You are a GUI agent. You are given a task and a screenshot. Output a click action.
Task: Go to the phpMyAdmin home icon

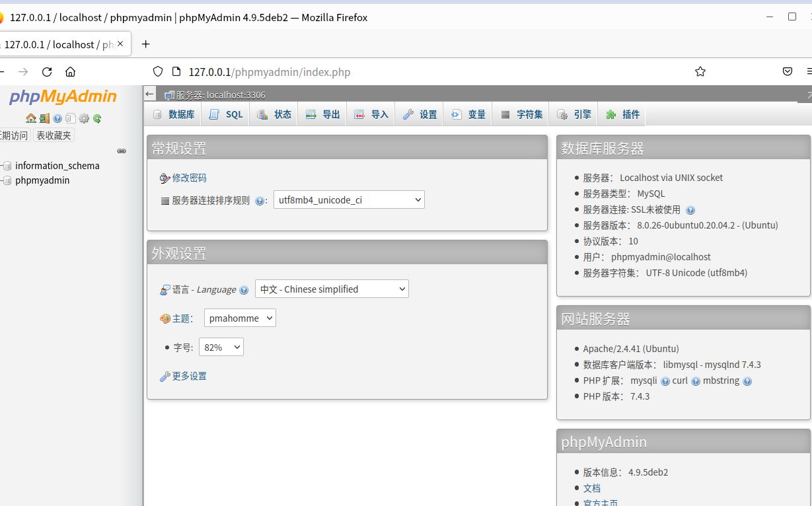pyautogui.click(x=31, y=119)
